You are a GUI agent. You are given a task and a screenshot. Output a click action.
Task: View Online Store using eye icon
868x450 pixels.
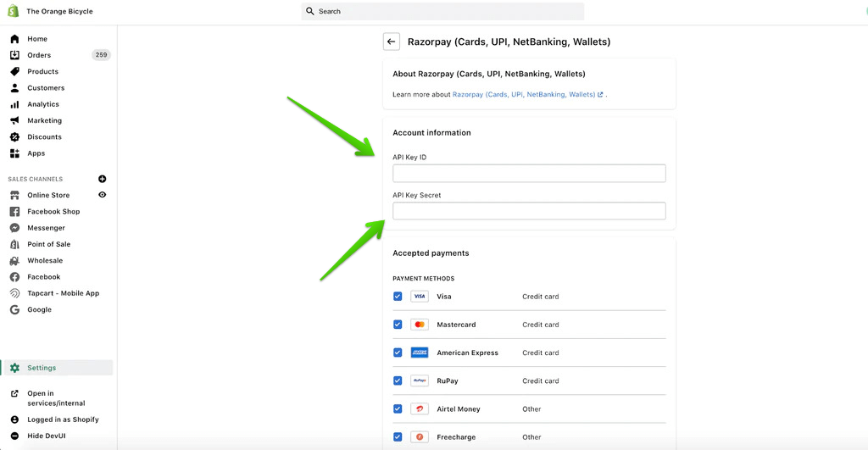coord(103,195)
